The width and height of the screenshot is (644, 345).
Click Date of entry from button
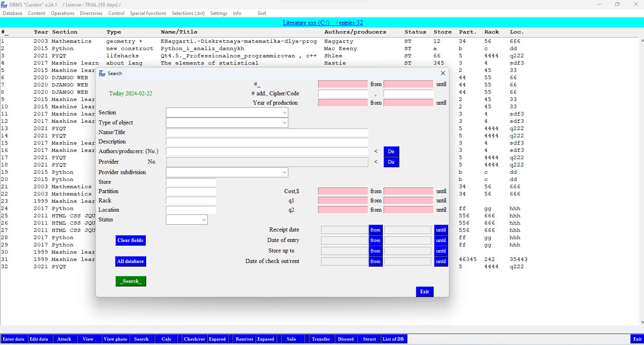pos(375,240)
